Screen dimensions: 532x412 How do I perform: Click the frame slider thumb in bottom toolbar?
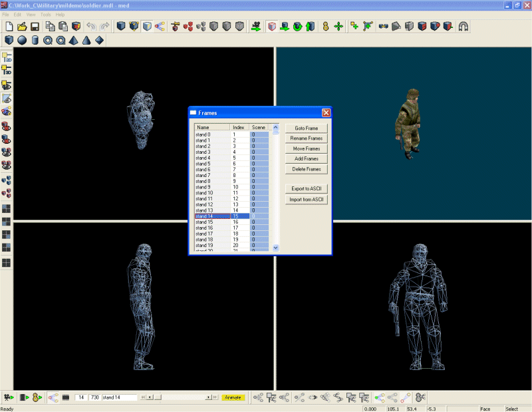click(158, 397)
